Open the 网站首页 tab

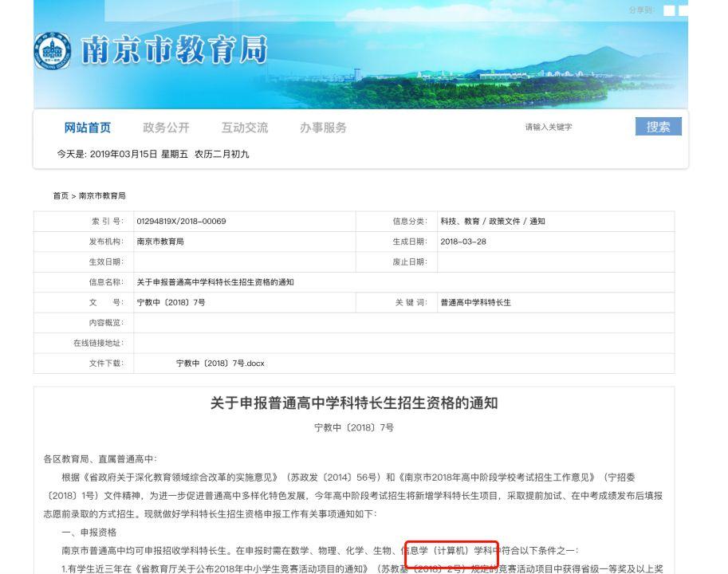click(87, 128)
